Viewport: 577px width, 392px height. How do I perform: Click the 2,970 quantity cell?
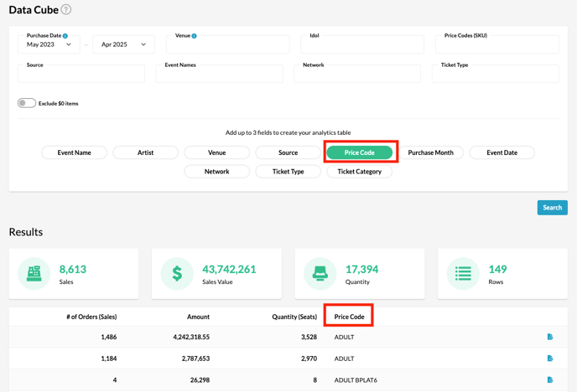pos(309,358)
